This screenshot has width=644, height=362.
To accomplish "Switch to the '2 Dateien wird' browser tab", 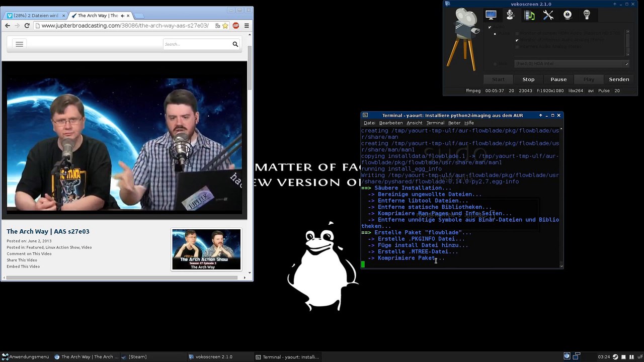I will (x=35, y=16).
